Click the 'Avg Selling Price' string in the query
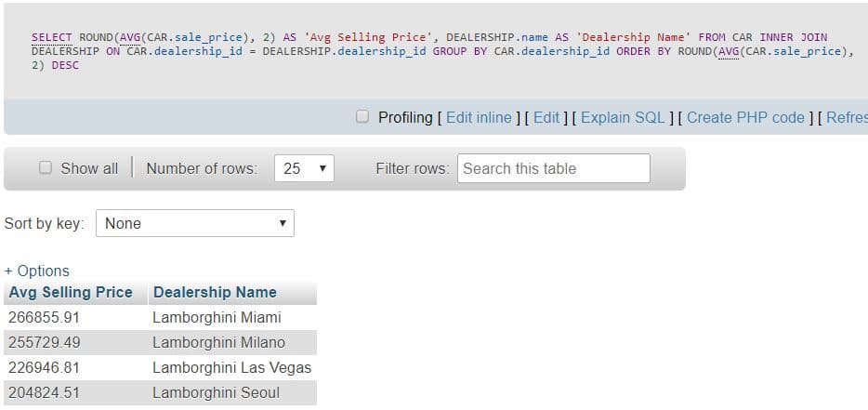This screenshot has width=868, height=410. (x=367, y=38)
